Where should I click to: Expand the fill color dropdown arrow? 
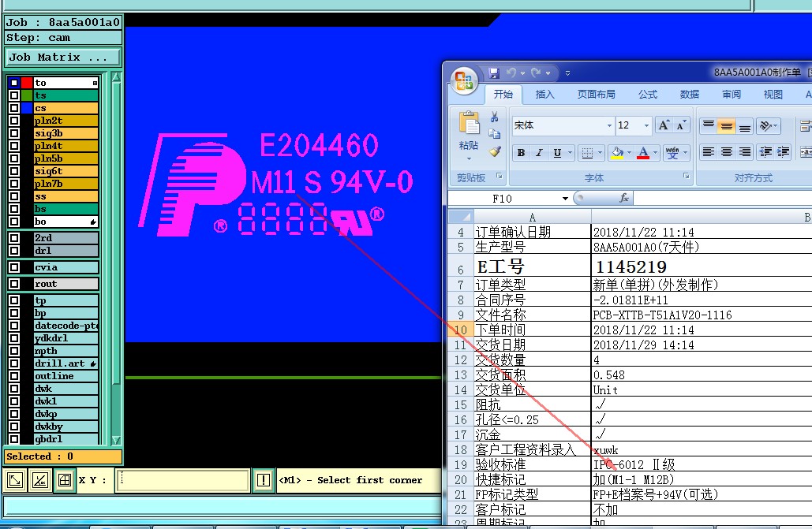coord(629,153)
